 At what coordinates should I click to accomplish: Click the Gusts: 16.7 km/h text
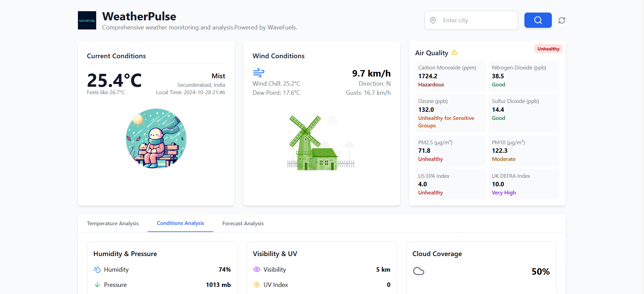click(x=368, y=93)
